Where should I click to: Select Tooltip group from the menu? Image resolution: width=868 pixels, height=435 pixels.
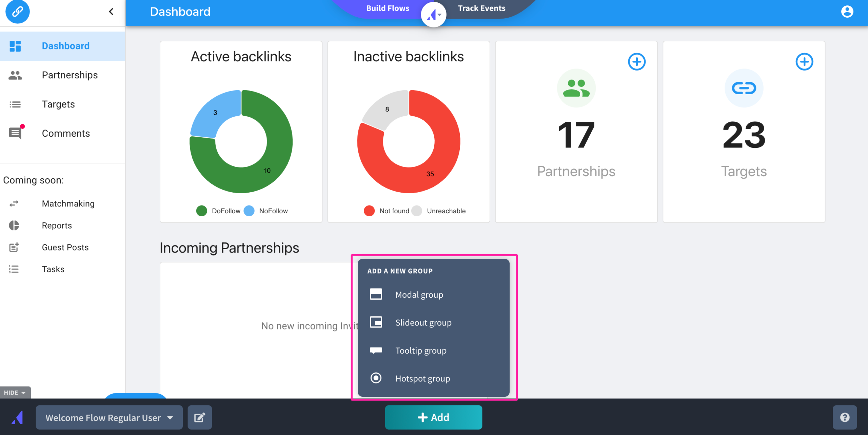click(433, 351)
